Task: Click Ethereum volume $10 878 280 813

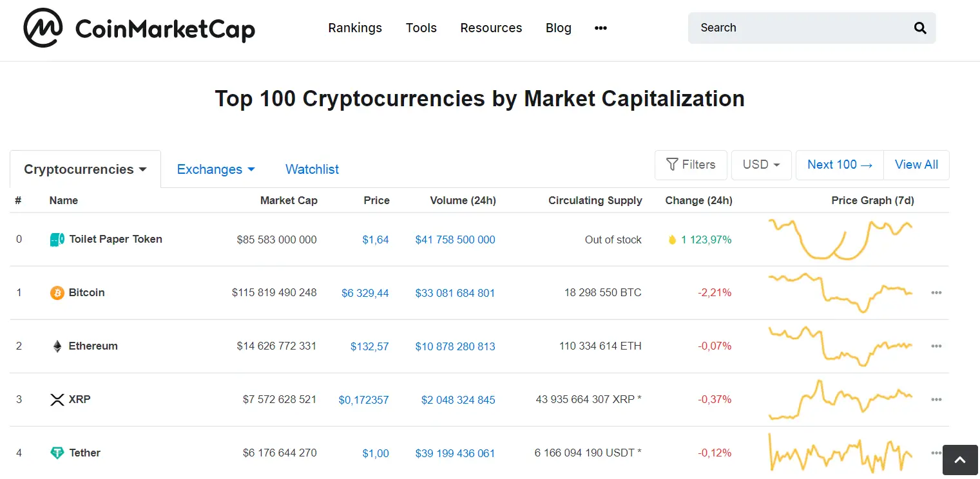Action: click(456, 346)
